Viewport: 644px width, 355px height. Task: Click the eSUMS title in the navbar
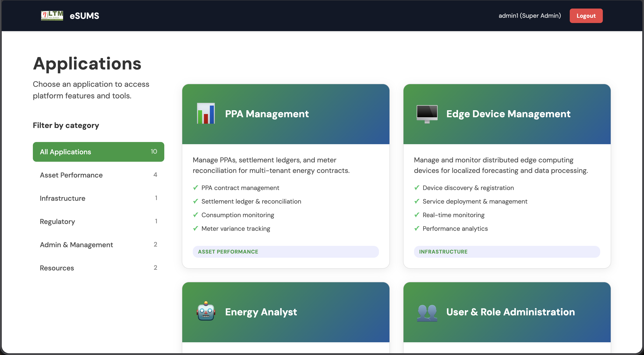(x=84, y=16)
